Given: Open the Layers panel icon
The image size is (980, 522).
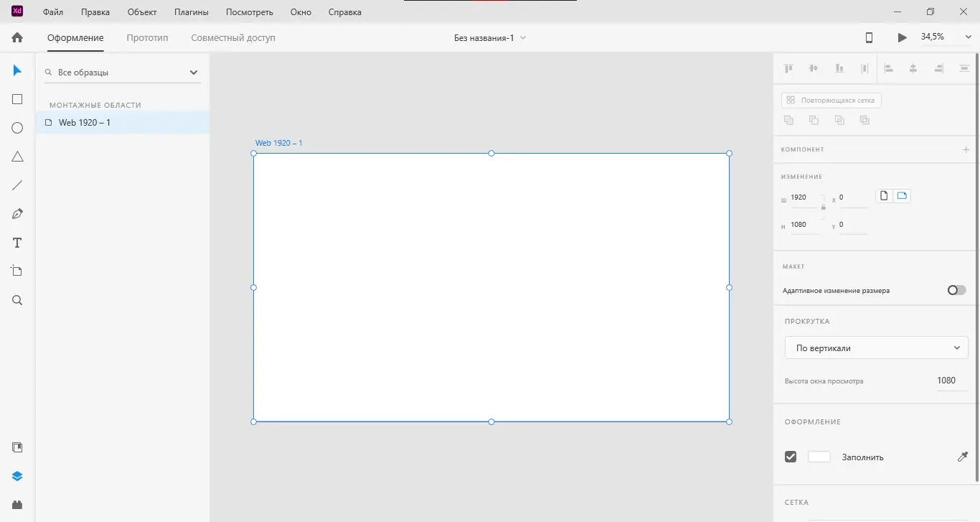Looking at the screenshot, I should coord(17,476).
